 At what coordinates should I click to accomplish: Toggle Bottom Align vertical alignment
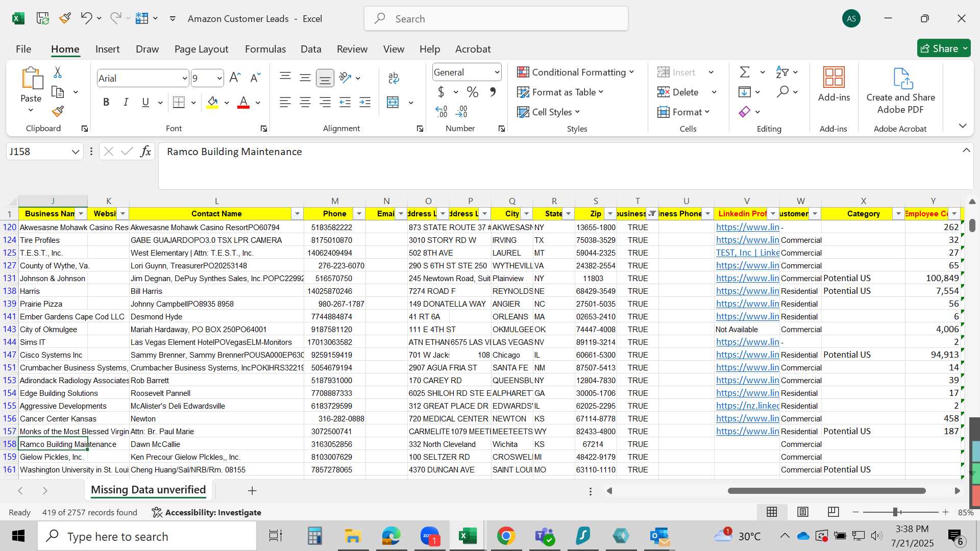(325, 78)
